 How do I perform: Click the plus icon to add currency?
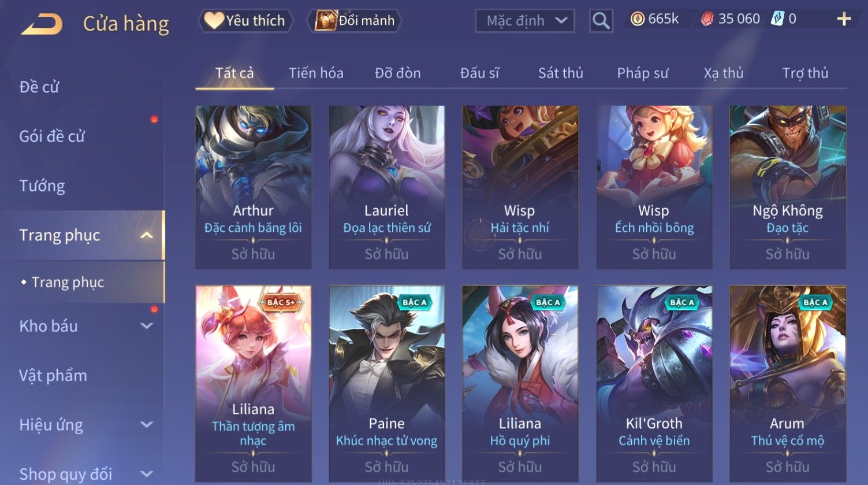click(x=844, y=19)
